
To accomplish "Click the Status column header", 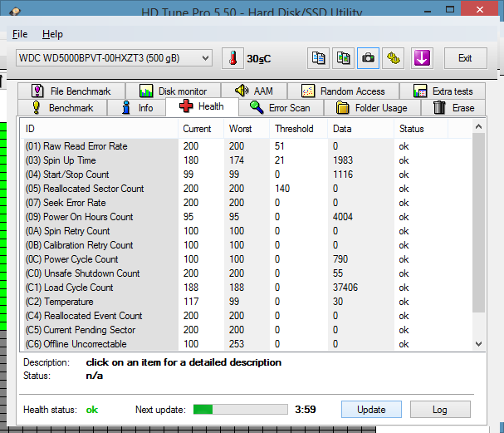I will click(x=421, y=129).
